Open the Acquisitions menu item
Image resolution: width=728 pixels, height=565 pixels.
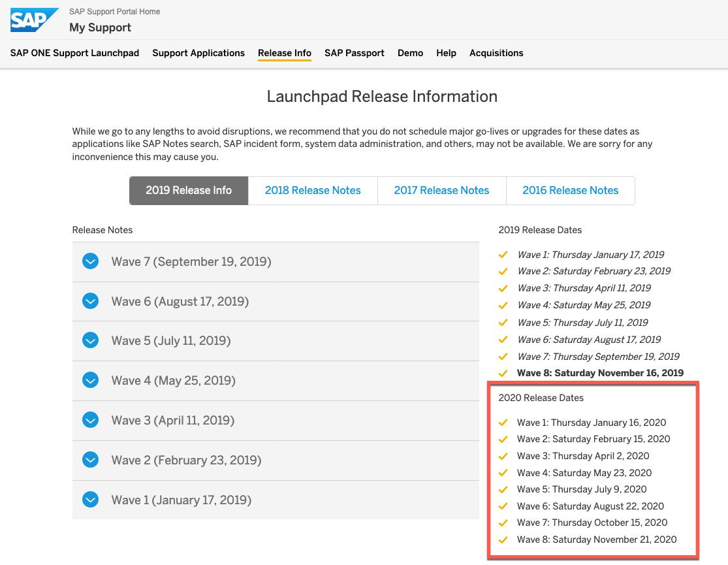pos(496,53)
